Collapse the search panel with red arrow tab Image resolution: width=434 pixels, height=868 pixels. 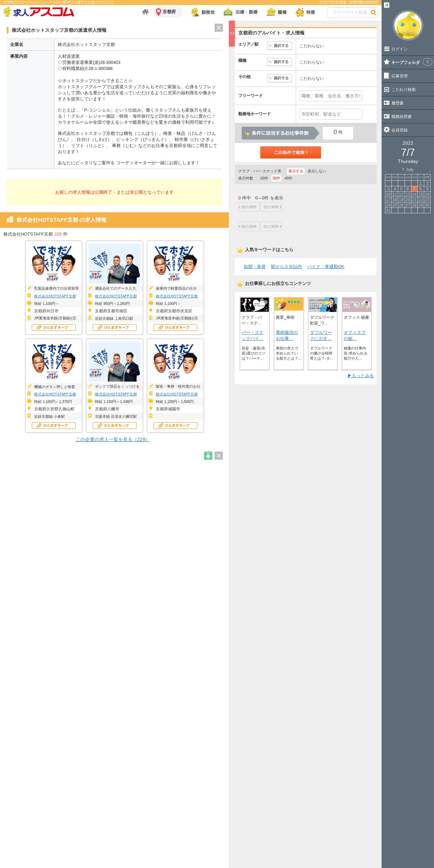(232, 33)
